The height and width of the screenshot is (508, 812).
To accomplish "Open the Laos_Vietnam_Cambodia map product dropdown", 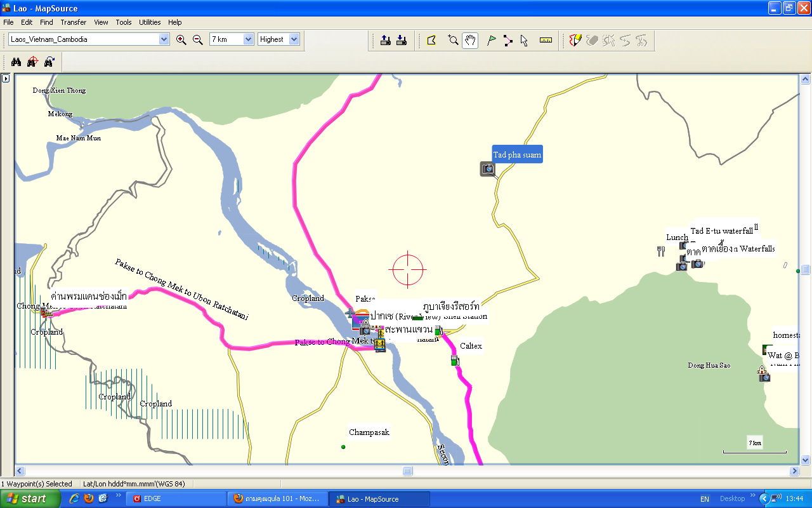I will pyautogui.click(x=164, y=39).
